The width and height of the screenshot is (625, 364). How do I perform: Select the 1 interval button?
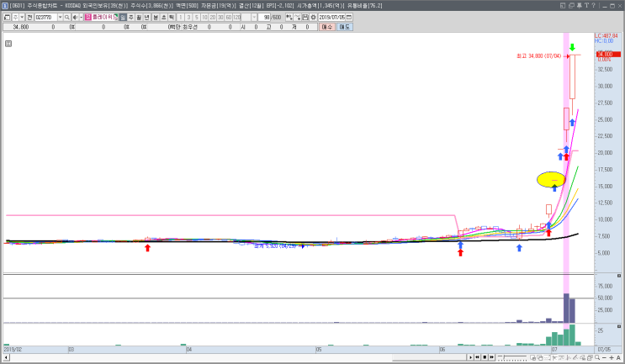[181, 17]
